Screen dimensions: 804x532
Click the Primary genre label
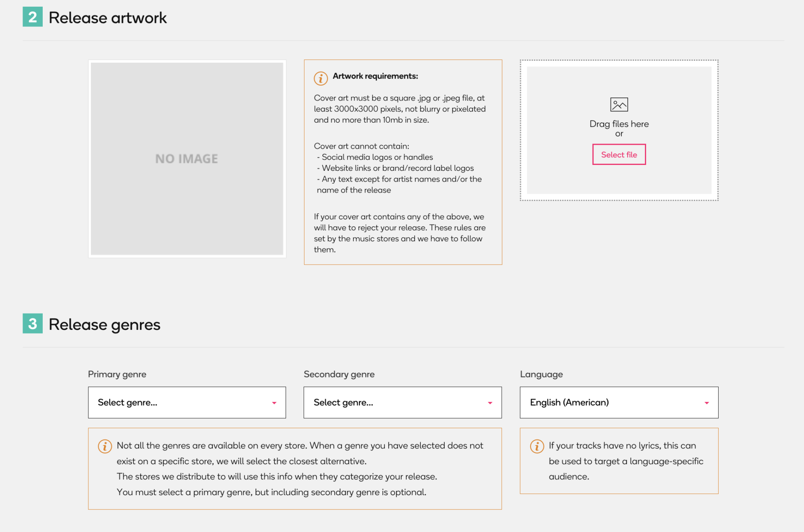point(117,374)
